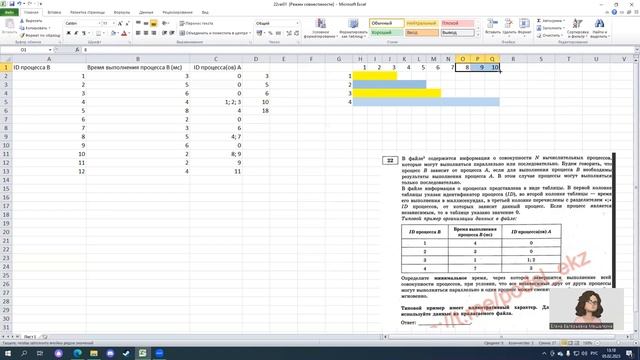
Task: Apply the red font color button
Action: coord(124,33)
